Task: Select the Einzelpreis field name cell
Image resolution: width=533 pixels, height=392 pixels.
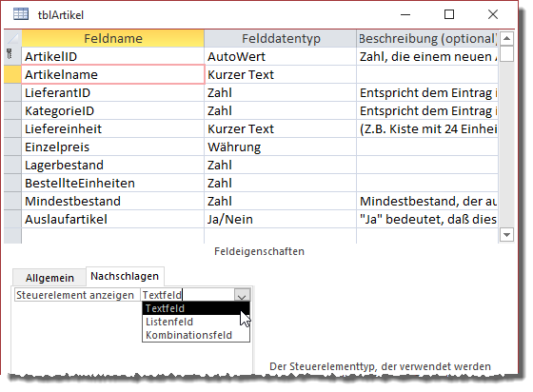Action: (113, 147)
